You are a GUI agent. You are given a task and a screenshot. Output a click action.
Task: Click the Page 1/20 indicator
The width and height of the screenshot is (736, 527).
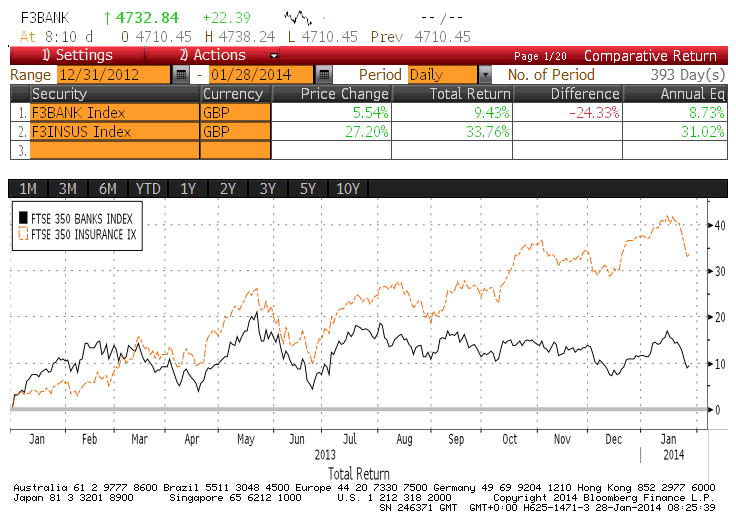[540, 56]
